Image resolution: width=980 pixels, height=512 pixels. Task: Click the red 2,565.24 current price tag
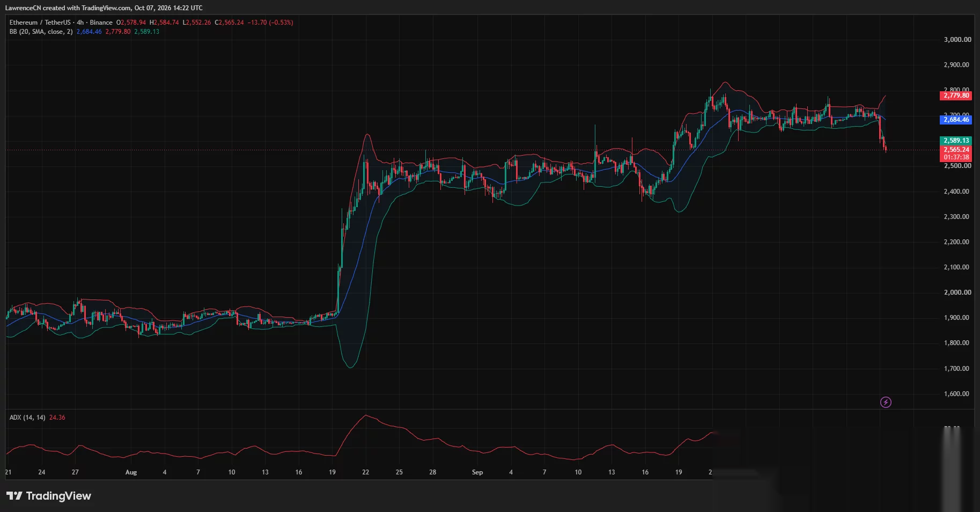tap(956, 150)
